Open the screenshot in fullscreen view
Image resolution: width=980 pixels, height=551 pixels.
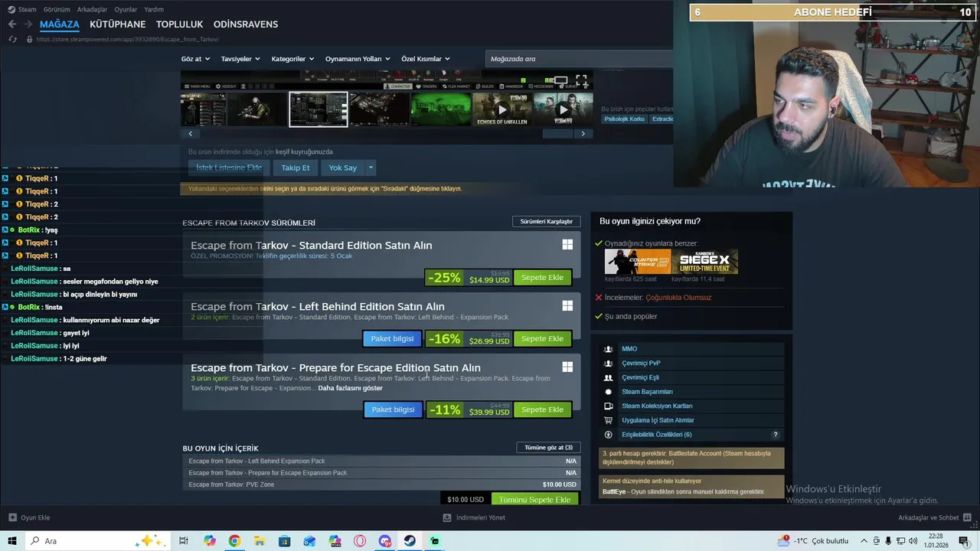pos(581,80)
